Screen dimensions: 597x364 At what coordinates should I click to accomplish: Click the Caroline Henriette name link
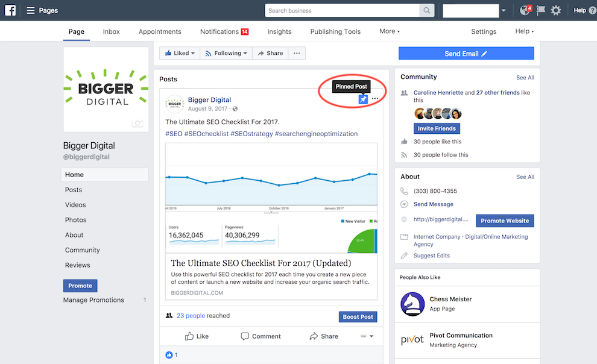[x=438, y=92]
